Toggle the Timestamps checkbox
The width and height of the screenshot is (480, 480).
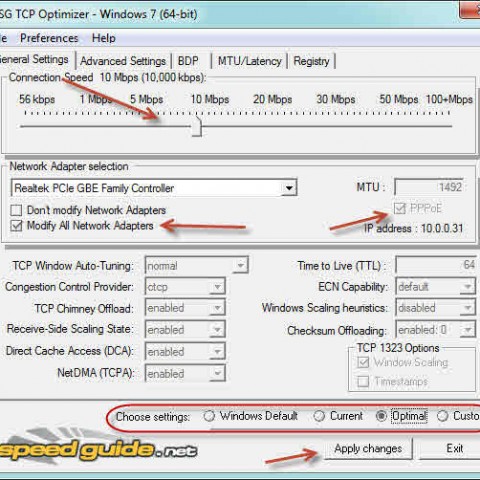pos(363,381)
